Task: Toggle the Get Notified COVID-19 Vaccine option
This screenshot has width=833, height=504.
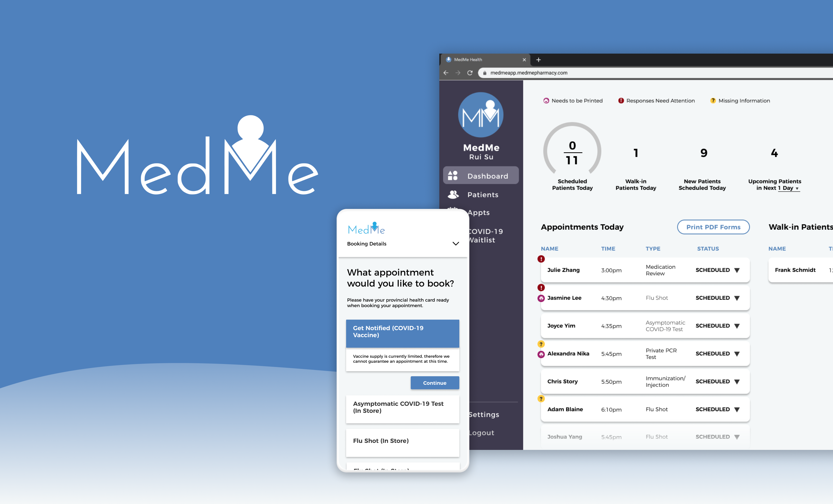Action: 402,331
